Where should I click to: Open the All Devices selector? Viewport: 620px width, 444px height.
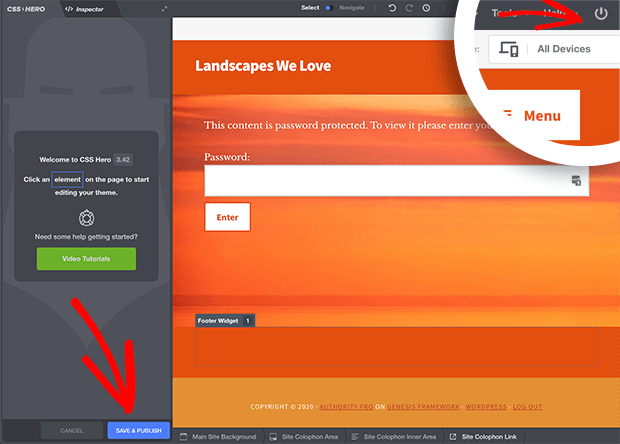(554, 49)
